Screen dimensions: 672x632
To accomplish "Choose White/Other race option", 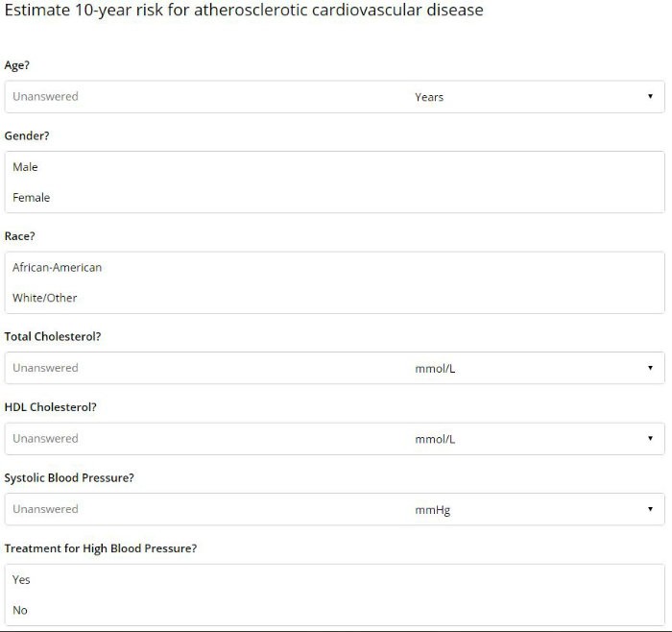I will pos(45,298).
